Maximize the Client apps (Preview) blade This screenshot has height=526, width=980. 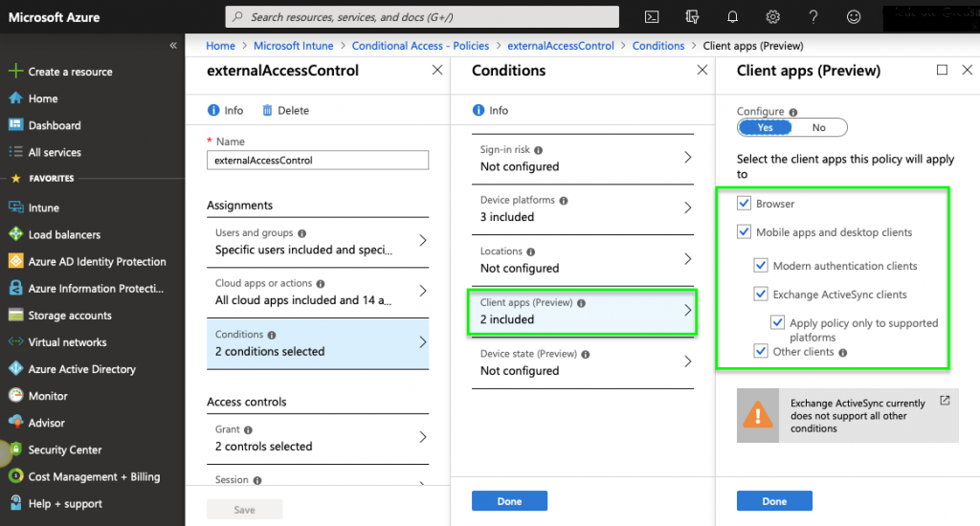point(942,70)
